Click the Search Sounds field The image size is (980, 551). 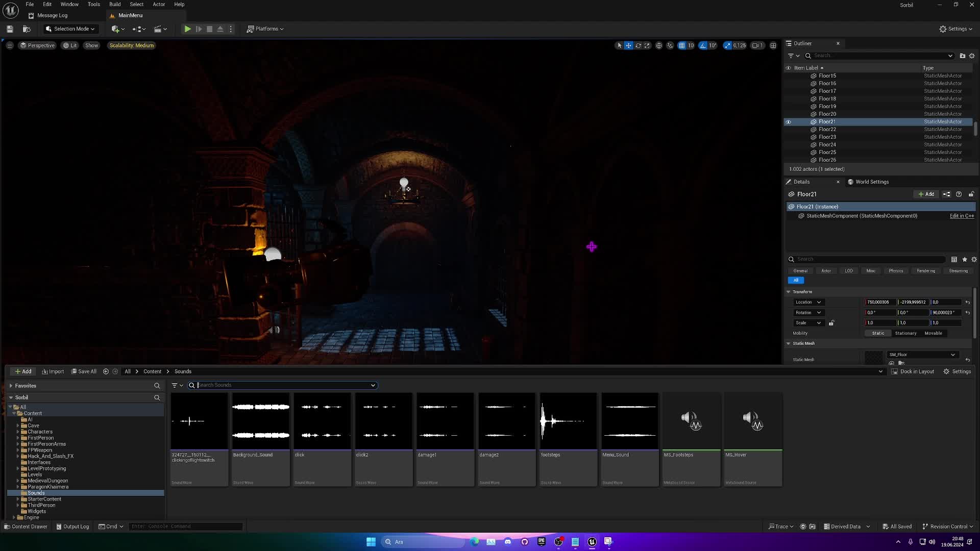tap(283, 385)
